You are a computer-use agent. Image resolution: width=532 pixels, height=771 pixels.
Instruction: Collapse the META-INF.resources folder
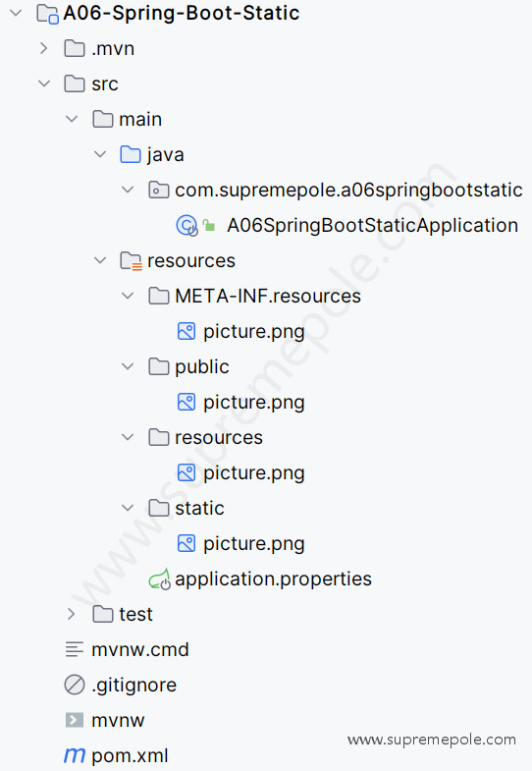(x=128, y=296)
